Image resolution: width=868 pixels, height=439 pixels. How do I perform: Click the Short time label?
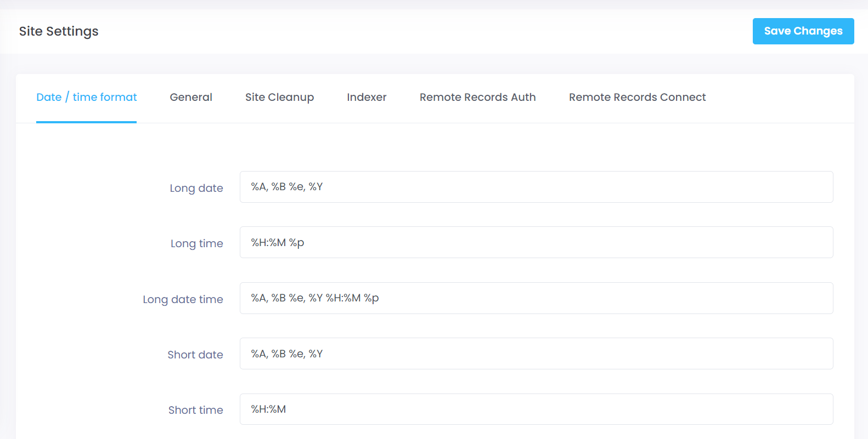pyautogui.click(x=195, y=410)
